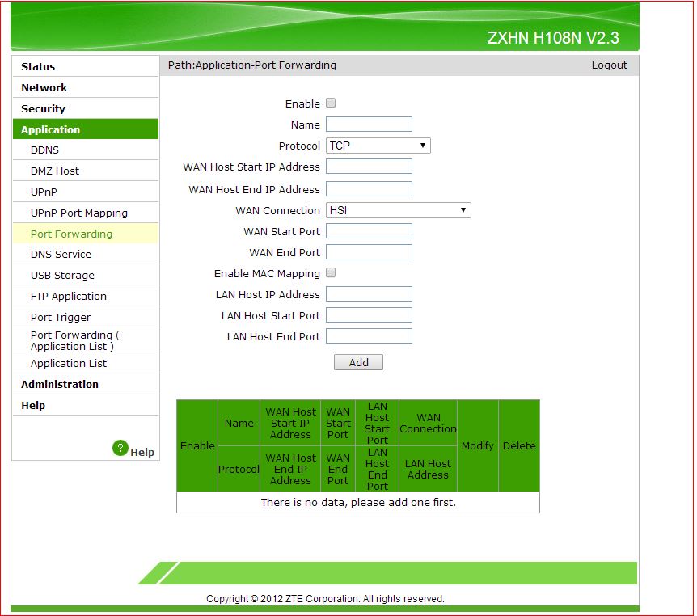
Task: Focus the WAN Host End IP Address field
Action: (x=369, y=188)
